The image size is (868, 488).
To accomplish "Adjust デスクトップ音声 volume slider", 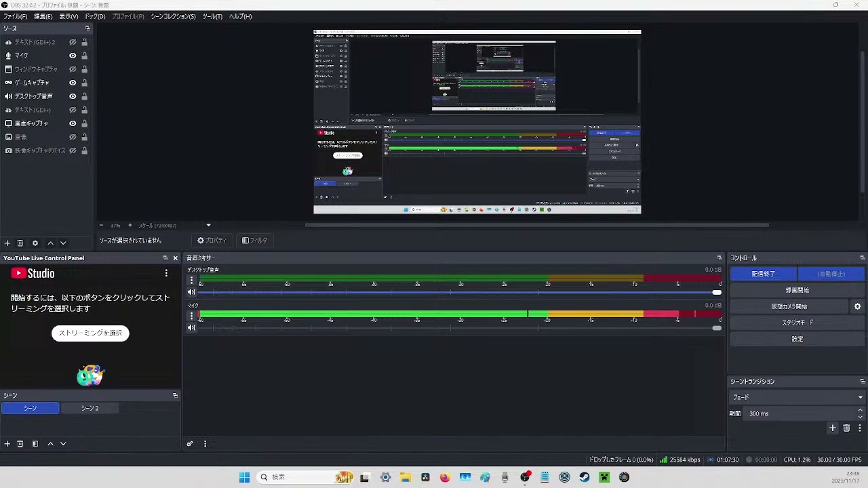I will point(460,292).
